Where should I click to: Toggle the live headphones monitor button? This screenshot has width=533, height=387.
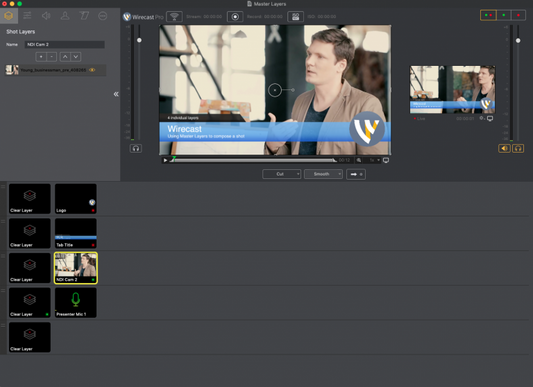pos(518,148)
